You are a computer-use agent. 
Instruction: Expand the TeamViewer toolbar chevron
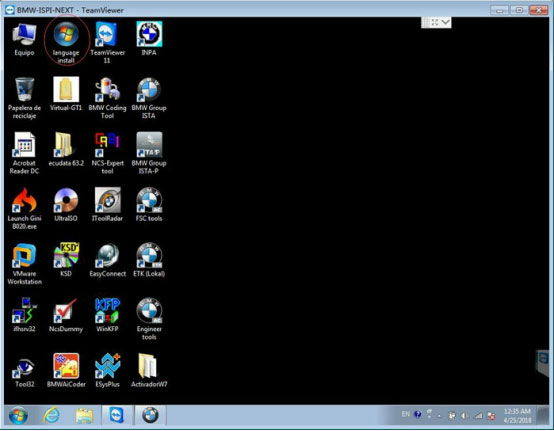coord(446,23)
